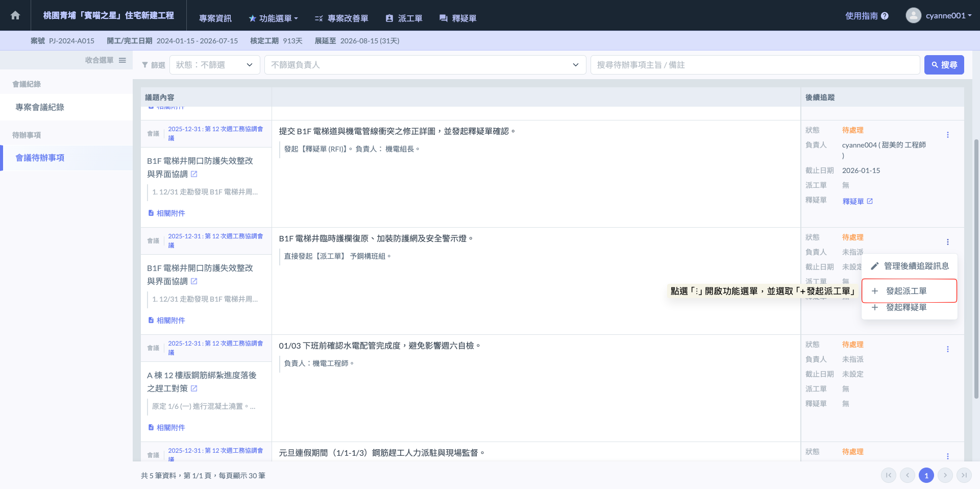Click three-dot menu for 01/03 水電配管 item

(947, 349)
